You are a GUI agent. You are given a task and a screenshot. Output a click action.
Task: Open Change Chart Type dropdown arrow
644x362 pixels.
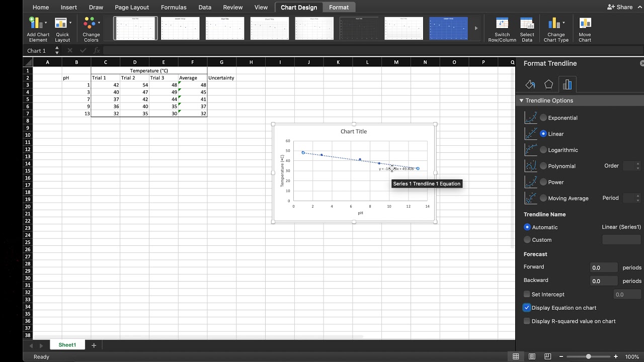tap(563, 23)
